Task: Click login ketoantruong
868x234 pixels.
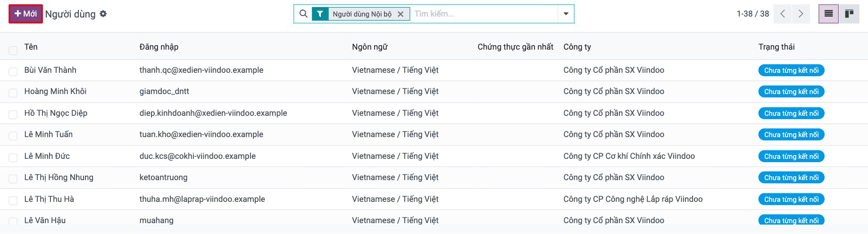Action: (163, 177)
